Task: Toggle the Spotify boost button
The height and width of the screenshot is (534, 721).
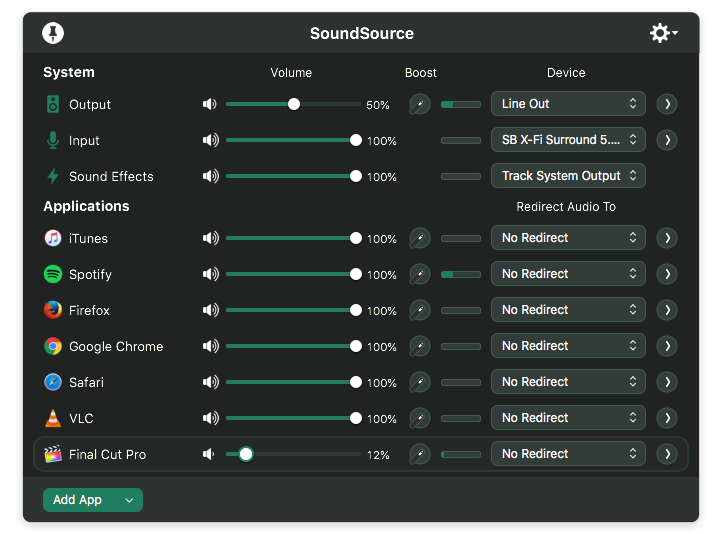Action: 420,274
